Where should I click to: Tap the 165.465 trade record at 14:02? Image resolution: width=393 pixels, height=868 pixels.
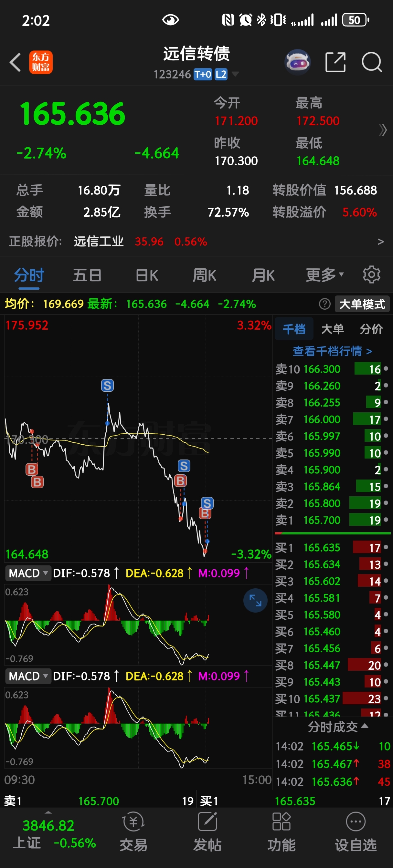[333, 746]
